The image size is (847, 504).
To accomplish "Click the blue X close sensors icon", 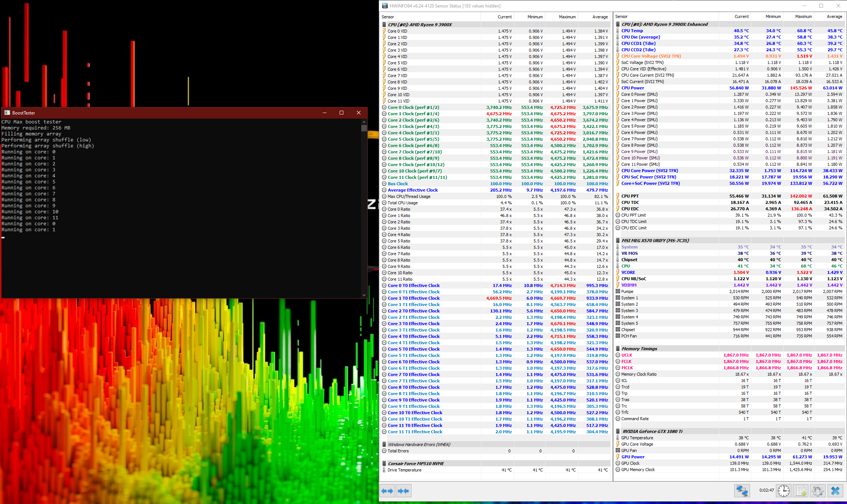I will (x=835, y=491).
